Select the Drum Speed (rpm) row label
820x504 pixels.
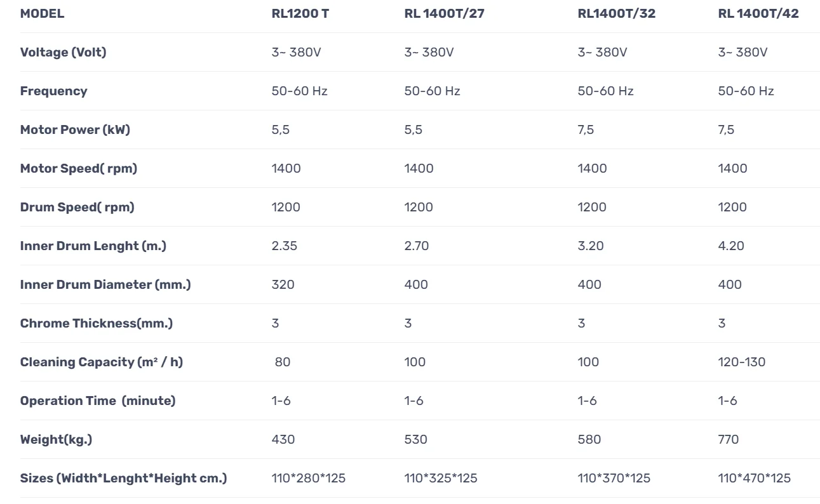coord(77,207)
